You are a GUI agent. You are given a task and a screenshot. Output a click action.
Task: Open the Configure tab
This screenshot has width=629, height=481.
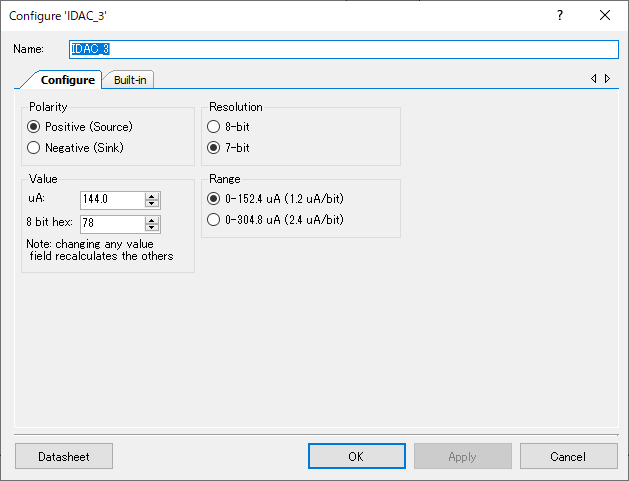tap(67, 80)
